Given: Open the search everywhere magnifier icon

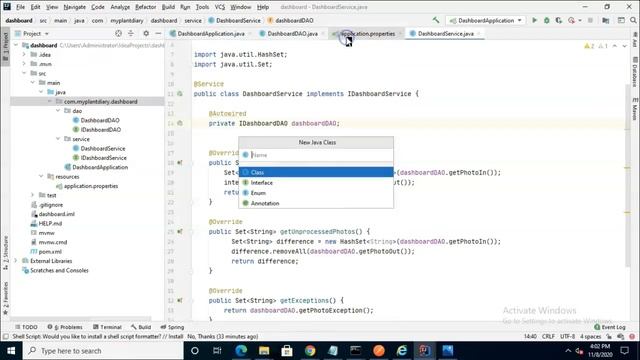Looking at the screenshot, I should point(633,20).
